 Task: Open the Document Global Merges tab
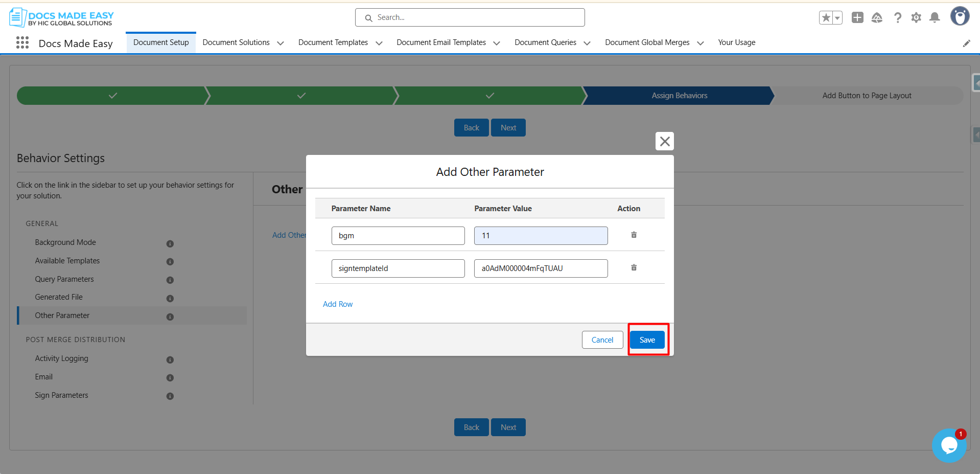point(647,42)
